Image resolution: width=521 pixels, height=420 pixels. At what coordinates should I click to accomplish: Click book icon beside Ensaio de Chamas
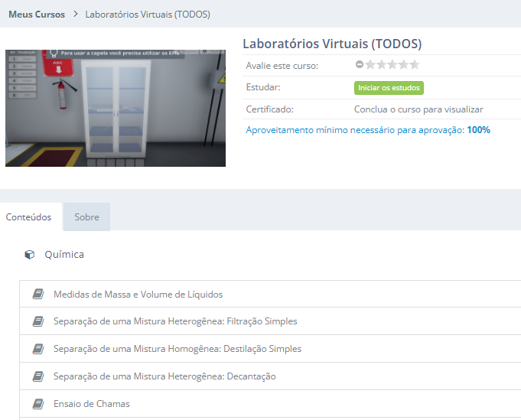click(38, 404)
